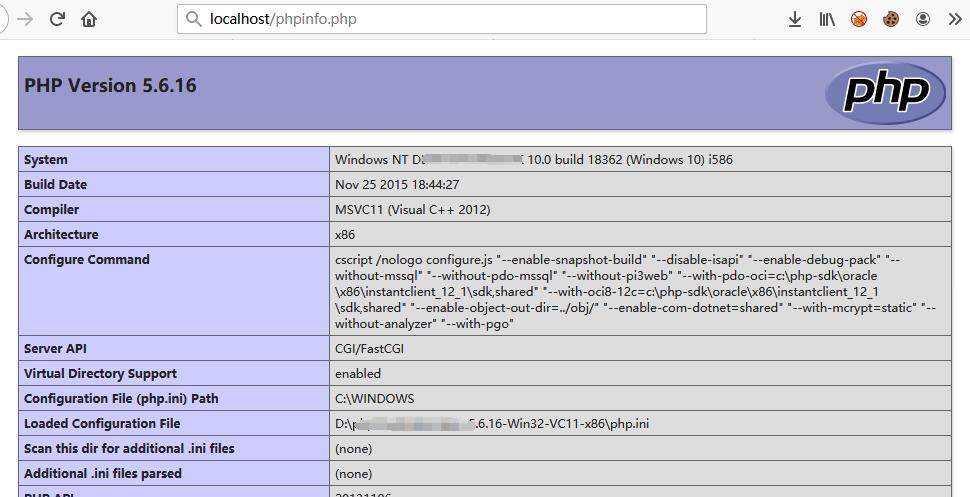Focus the address bar with localhost/phpinfo.php
The width and height of the screenshot is (970, 497).
(x=442, y=19)
